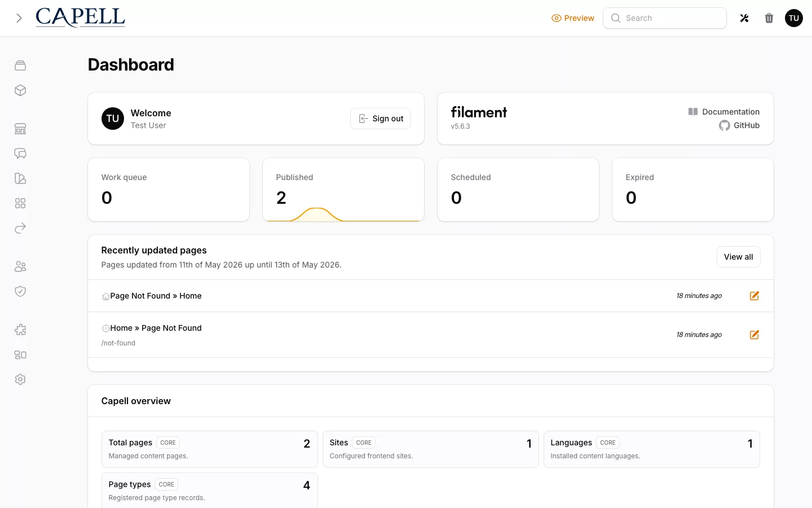
Task: Click the Recently updated pages heading
Action: coord(154,250)
